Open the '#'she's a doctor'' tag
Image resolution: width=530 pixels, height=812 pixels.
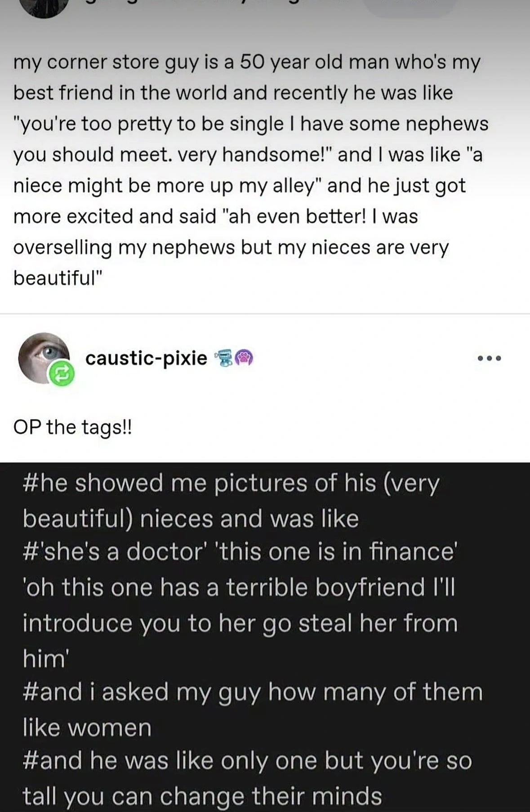(240, 552)
